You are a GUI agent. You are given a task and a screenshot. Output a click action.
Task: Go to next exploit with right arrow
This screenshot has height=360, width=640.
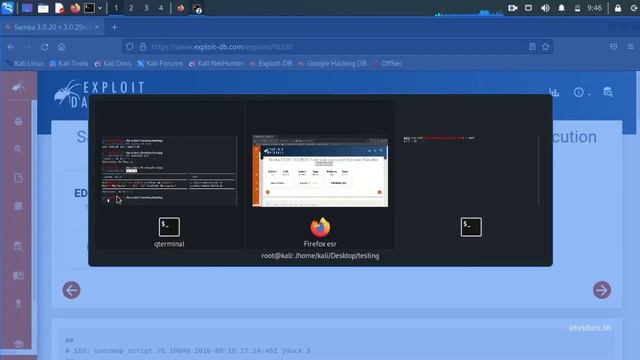(602, 290)
